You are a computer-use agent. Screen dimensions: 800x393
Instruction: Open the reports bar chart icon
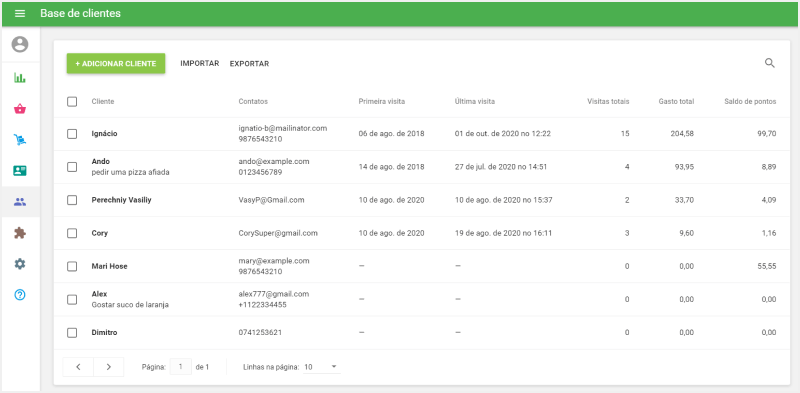(x=20, y=78)
